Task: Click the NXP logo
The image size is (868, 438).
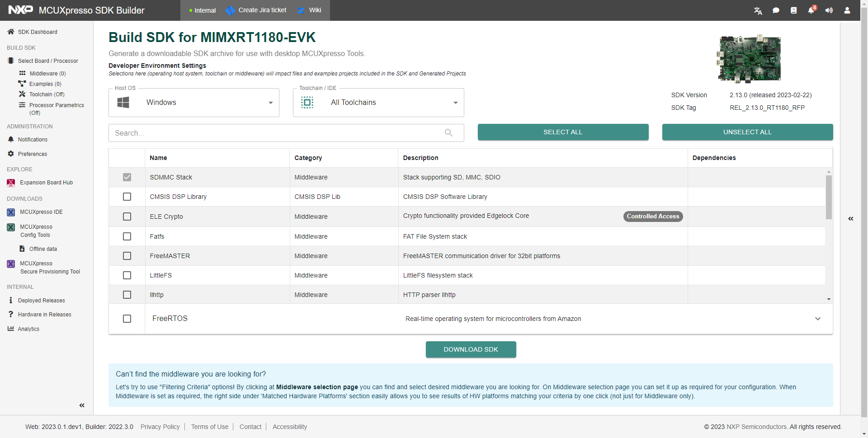Action: pos(21,10)
